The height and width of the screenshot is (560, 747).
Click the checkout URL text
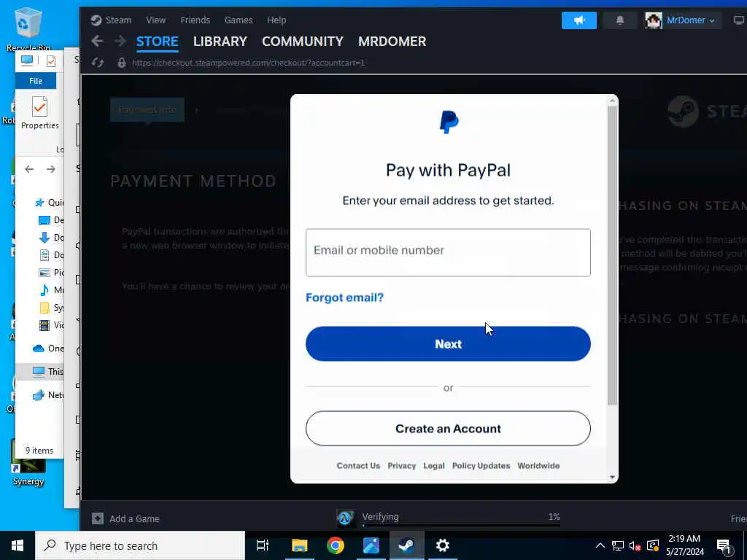pos(248,63)
